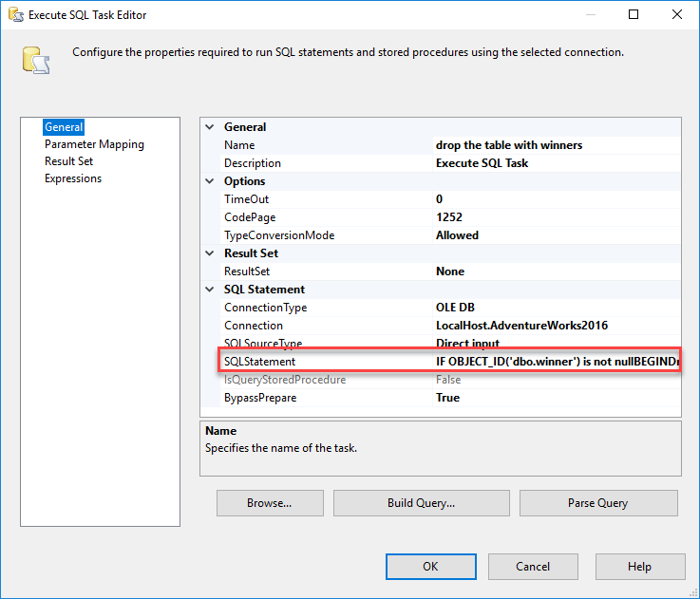Image resolution: width=700 pixels, height=599 pixels.
Task: Collapse the Result Set property group
Action: pyautogui.click(x=210, y=253)
